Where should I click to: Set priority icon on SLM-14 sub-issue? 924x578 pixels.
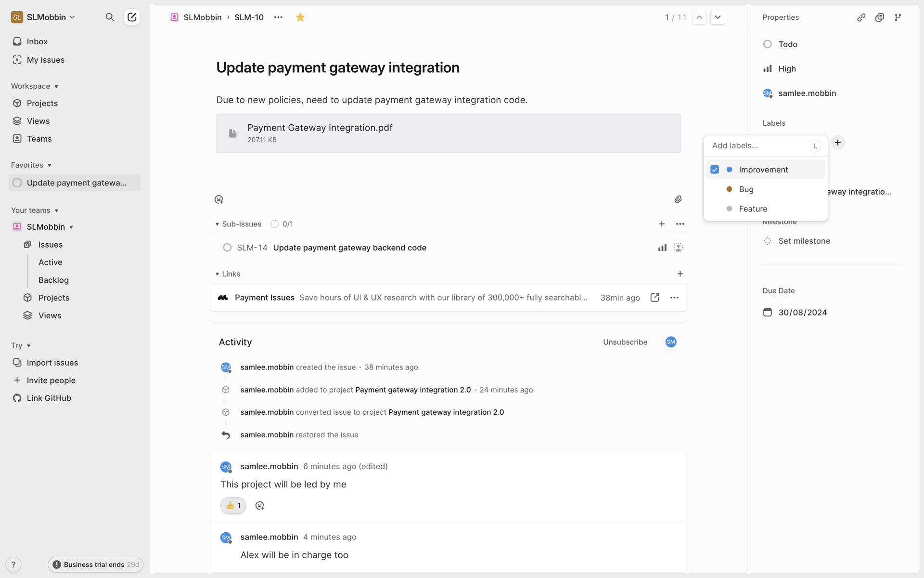pyautogui.click(x=662, y=248)
